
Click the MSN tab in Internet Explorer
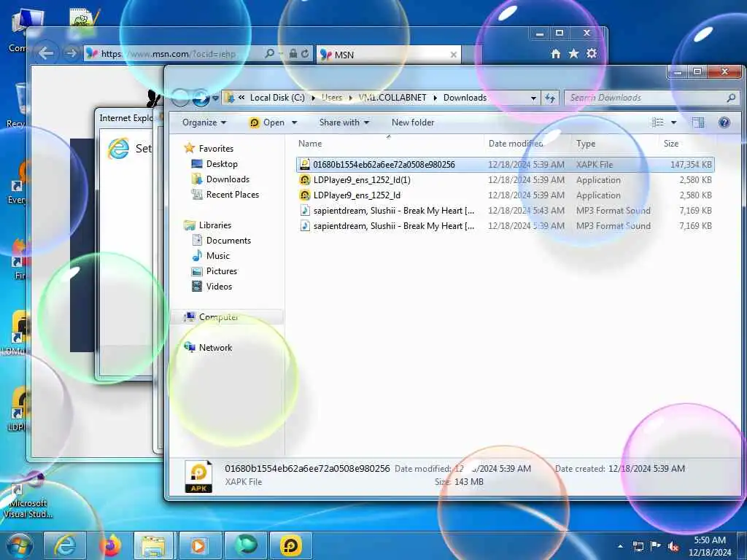click(388, 55)
